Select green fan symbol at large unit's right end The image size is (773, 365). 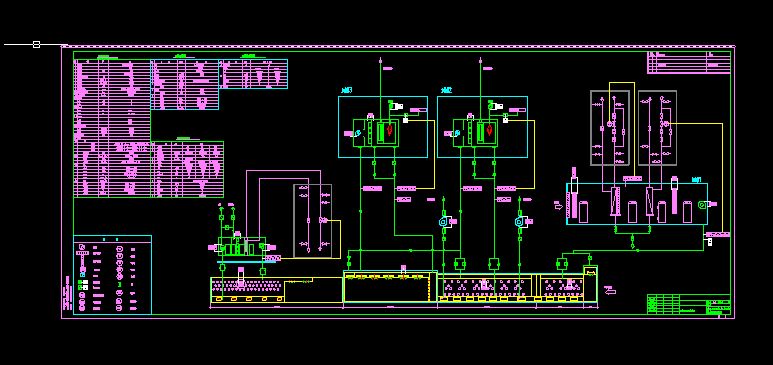click(703, 204)
